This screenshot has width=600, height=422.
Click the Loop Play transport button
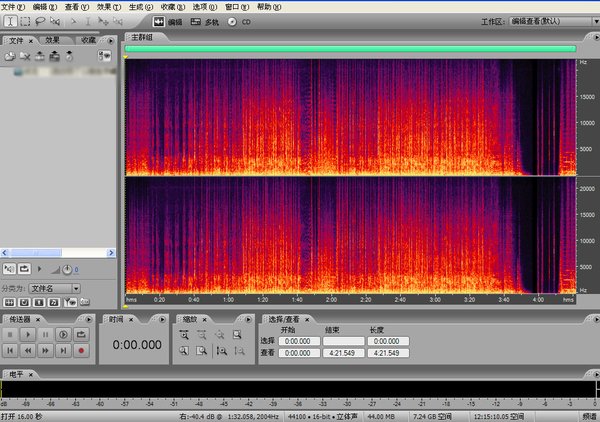[x=81, y=334]
